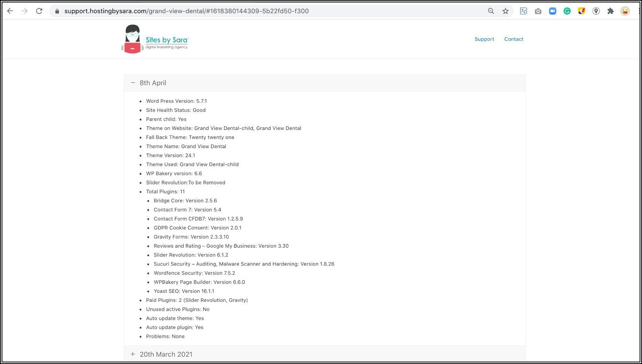Open the shield extension icon

[x=581, y=11]
